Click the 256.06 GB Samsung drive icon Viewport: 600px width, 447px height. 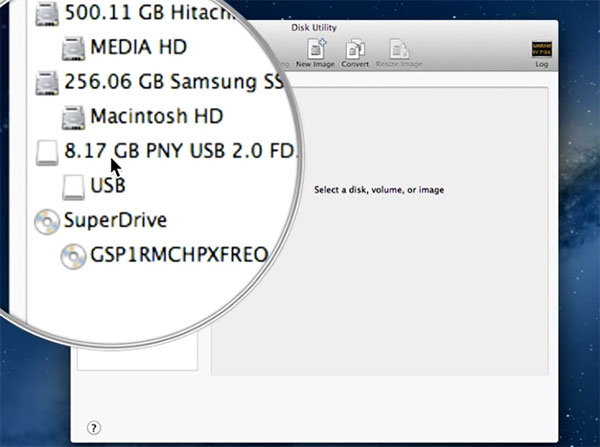tap(47, 83)
